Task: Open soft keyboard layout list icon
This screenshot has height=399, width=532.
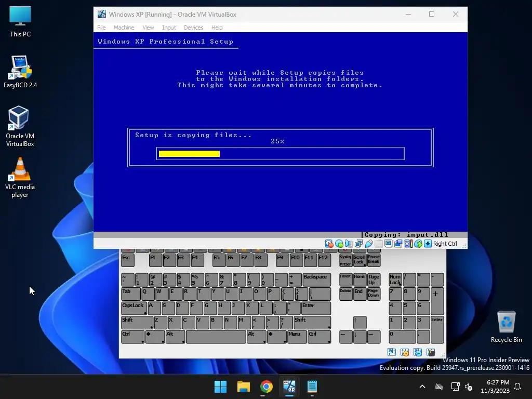Action: 392,352
